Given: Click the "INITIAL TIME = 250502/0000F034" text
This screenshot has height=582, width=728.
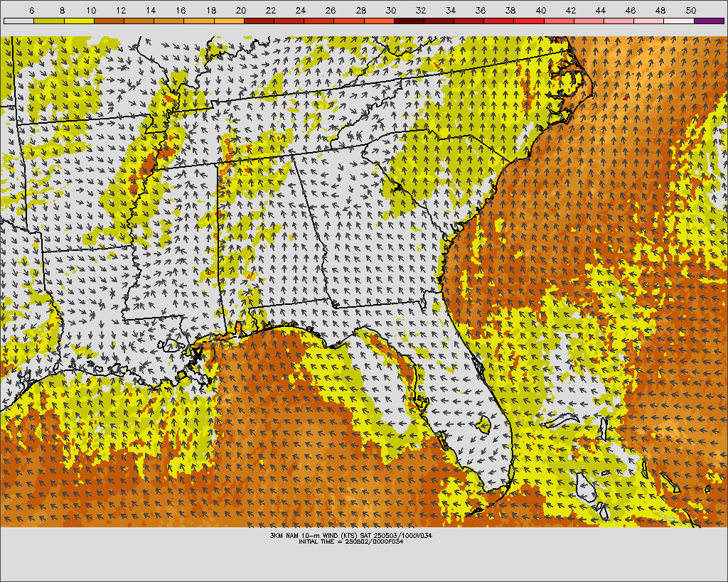Looking at the screenshot, I should [351, 541].
